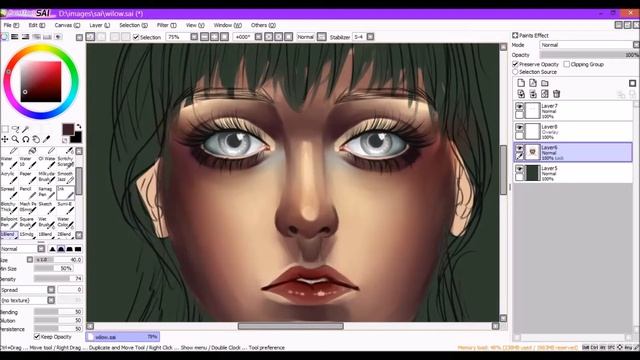Hide Layer6 using its eye icon
The image size is (640, 360).
(519, 148)
